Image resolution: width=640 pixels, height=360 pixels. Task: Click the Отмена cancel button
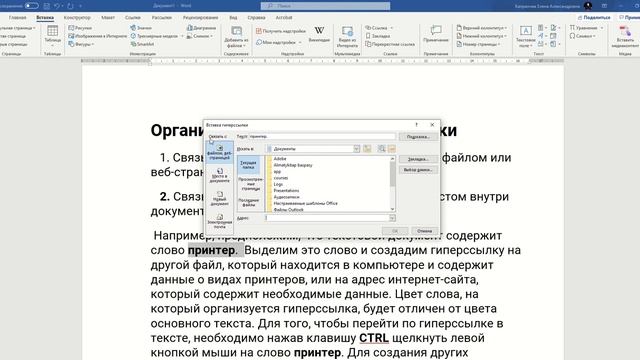click(x=424, y=231)
